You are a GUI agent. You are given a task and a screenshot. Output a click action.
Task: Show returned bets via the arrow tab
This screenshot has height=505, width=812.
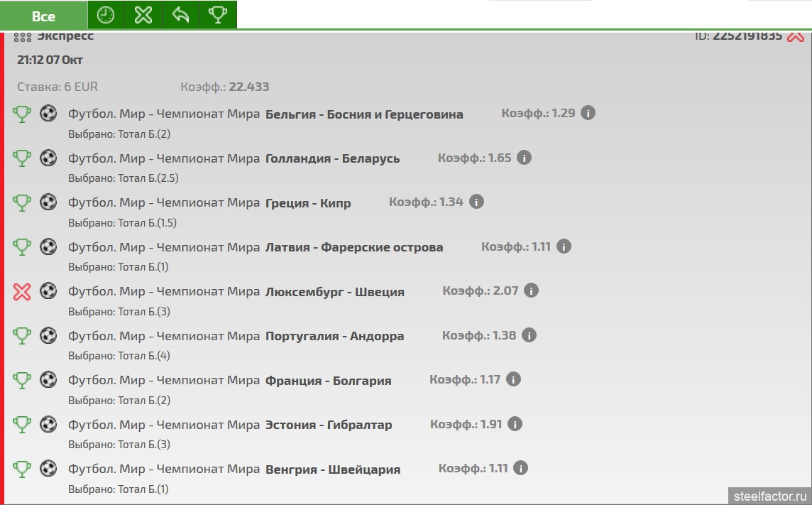181,16
